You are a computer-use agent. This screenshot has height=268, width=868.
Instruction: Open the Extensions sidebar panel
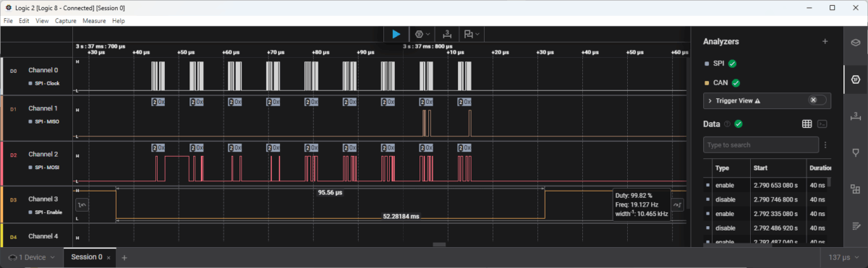(855, 189)
